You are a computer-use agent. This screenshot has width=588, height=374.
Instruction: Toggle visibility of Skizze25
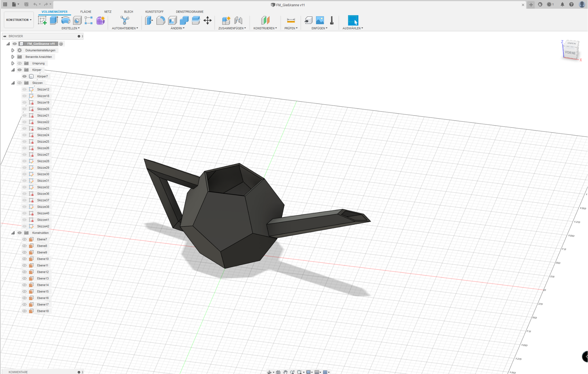[x=24, y=142]
